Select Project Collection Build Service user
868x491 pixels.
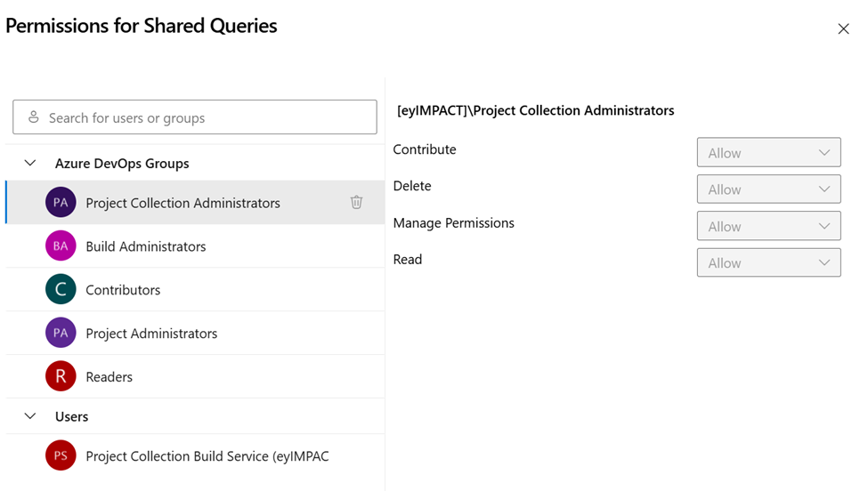click(x=195, y=455)
